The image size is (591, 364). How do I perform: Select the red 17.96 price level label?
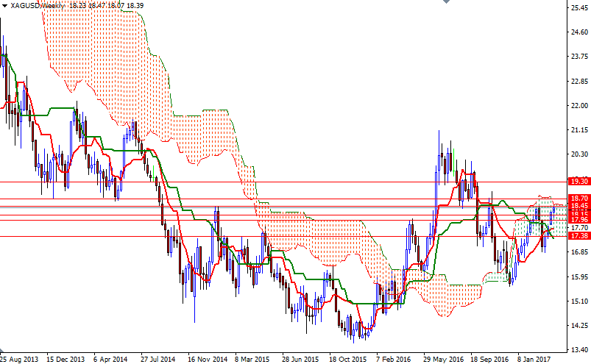(579, 220)
